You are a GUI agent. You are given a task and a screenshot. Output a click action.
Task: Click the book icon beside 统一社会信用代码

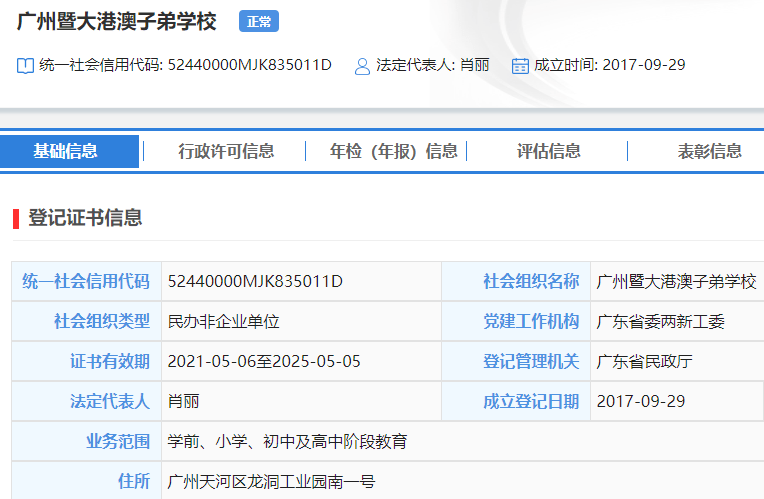coord(25,65)
